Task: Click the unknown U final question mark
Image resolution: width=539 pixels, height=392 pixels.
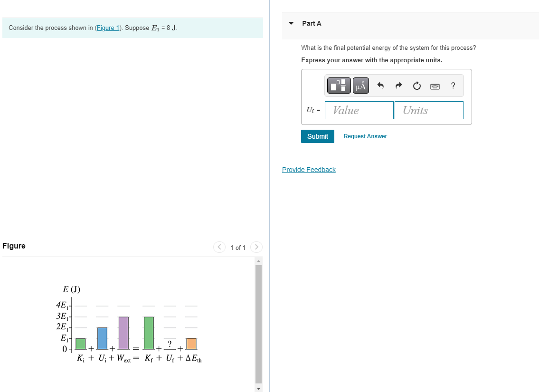Action: 170,344
